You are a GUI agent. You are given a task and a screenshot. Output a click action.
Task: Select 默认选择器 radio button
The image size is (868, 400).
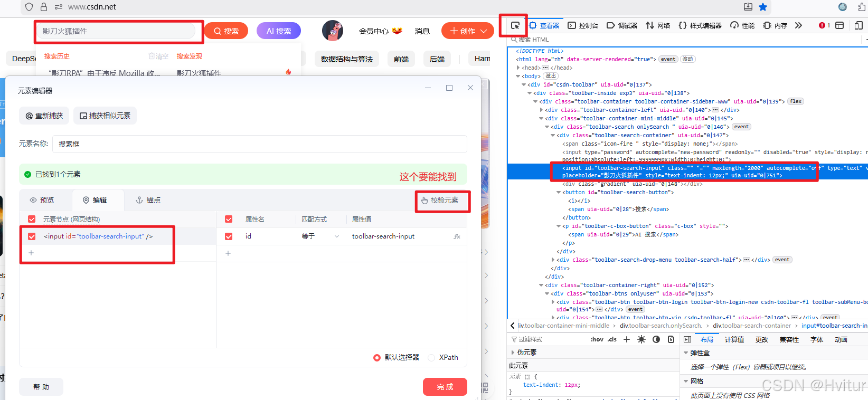[x=377, y=358]
